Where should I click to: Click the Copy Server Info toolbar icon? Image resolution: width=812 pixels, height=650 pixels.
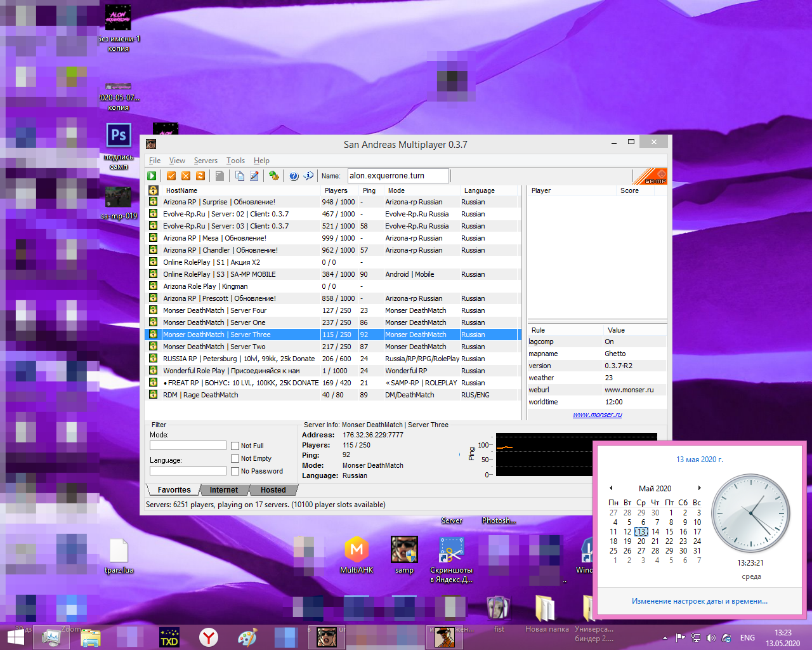(x=239, y=176)
